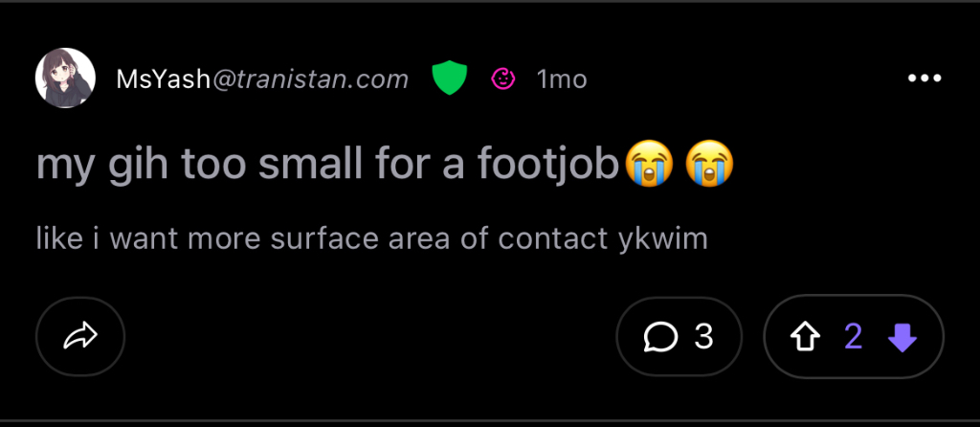Viewport: 980px width, 427px height.
Task: Share the post using the arrow button
Action: pyautogui.click(x=80, y=336)
